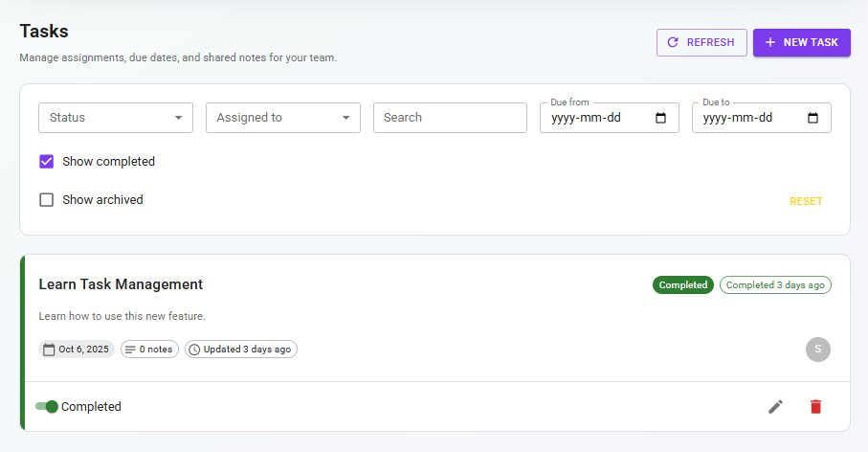
Task: Open calendar picker in Due to field
Action: tap(812, 118)
